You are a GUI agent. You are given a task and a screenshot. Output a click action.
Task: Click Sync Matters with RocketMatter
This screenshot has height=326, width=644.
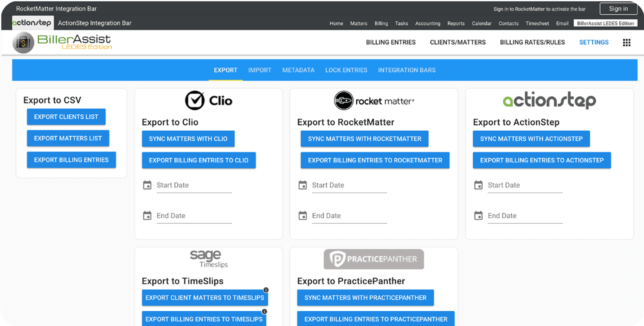365,139
